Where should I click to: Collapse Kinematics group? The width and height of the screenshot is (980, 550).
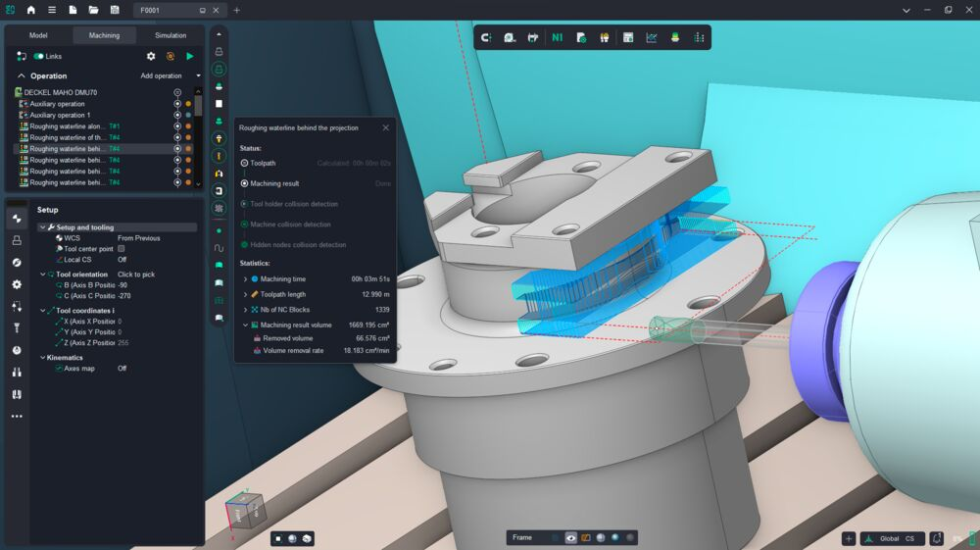tap(42, 358)
